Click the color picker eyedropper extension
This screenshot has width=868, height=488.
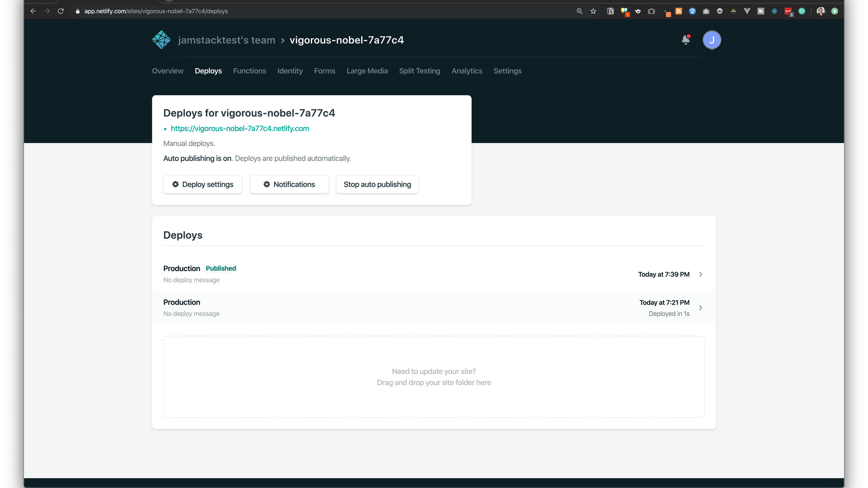[666, 11]
